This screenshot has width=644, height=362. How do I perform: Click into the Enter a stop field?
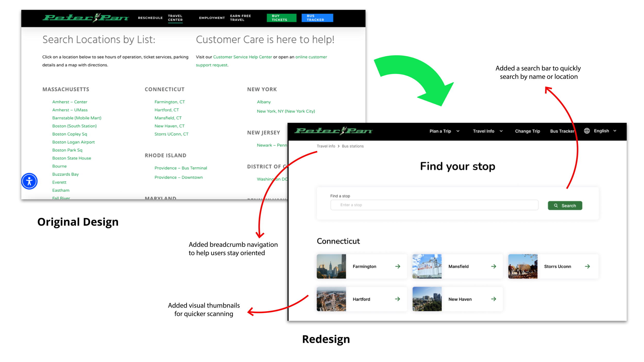tap(434, 205)
